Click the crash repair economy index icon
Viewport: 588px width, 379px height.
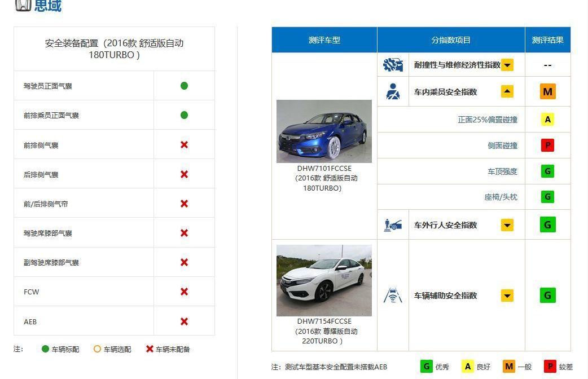click(393, 65)
